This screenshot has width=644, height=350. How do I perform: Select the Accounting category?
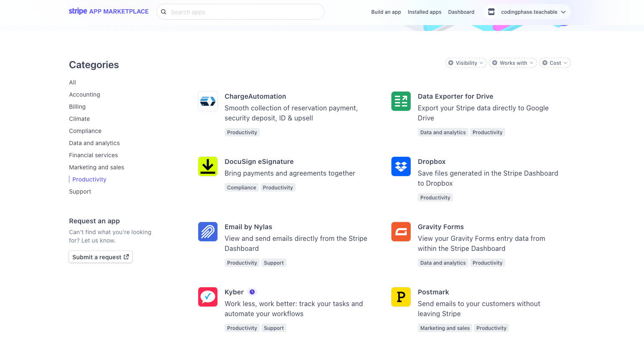click(x=84, y=95)
